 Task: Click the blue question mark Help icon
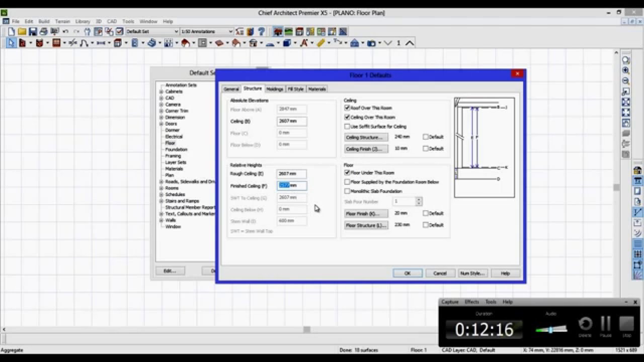click(262, 32)
